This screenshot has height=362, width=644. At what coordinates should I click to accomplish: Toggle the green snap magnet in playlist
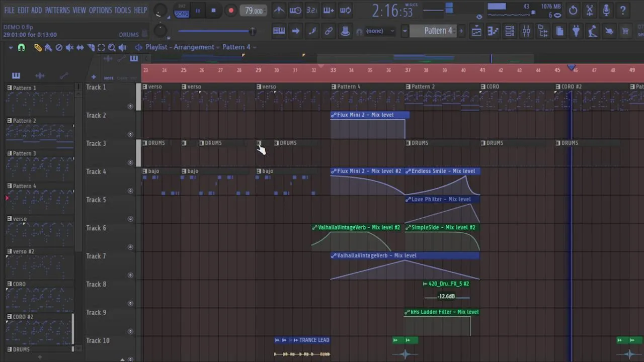[21, 47]
